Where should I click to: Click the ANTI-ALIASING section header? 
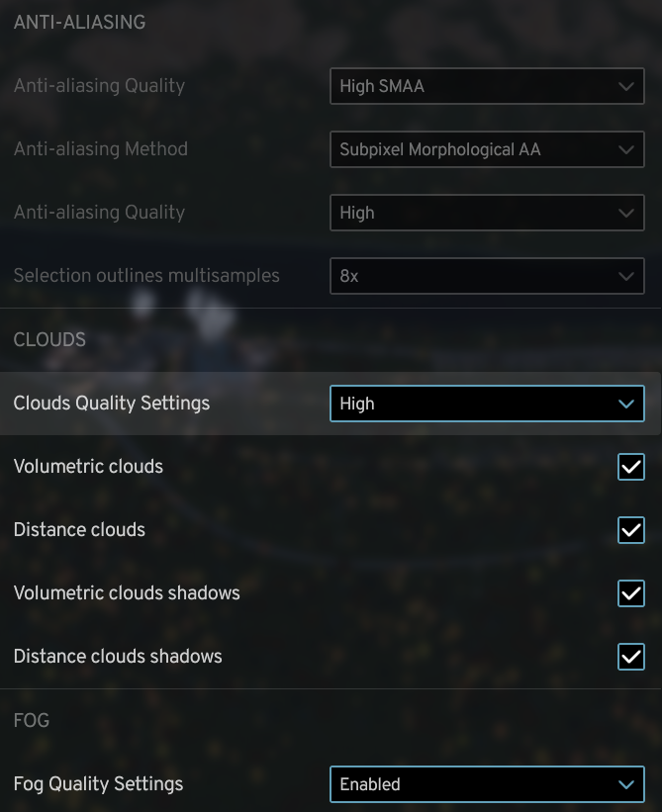click(78, 21)
